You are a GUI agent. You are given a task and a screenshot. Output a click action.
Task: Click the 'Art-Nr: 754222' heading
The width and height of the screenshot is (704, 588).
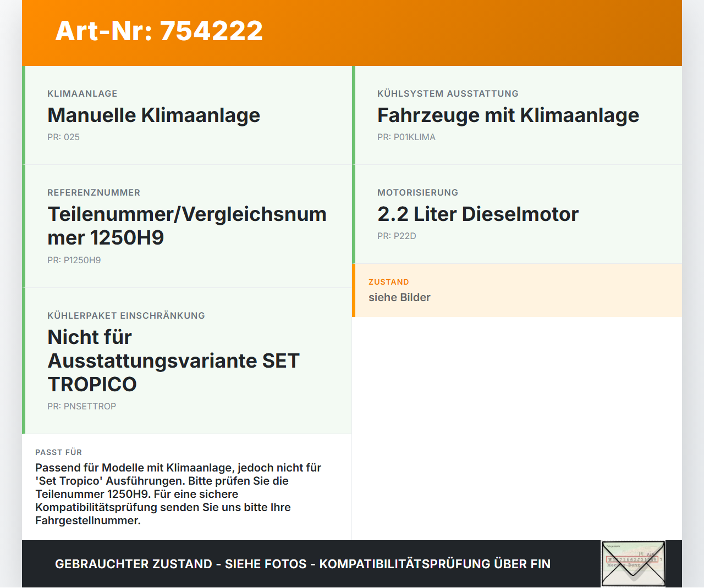pos(159,31)
